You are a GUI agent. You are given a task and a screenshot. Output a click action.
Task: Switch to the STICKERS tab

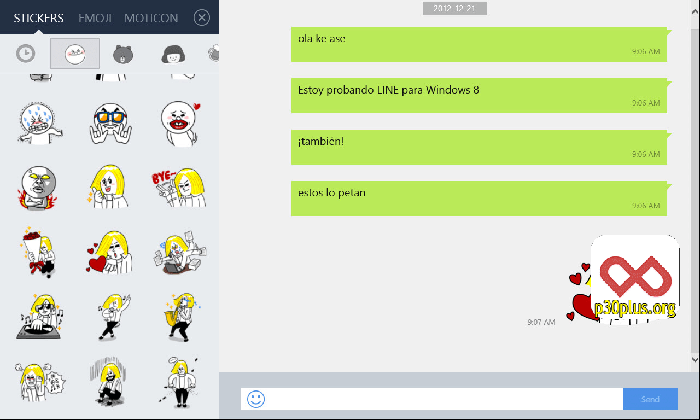click(38, 18)
